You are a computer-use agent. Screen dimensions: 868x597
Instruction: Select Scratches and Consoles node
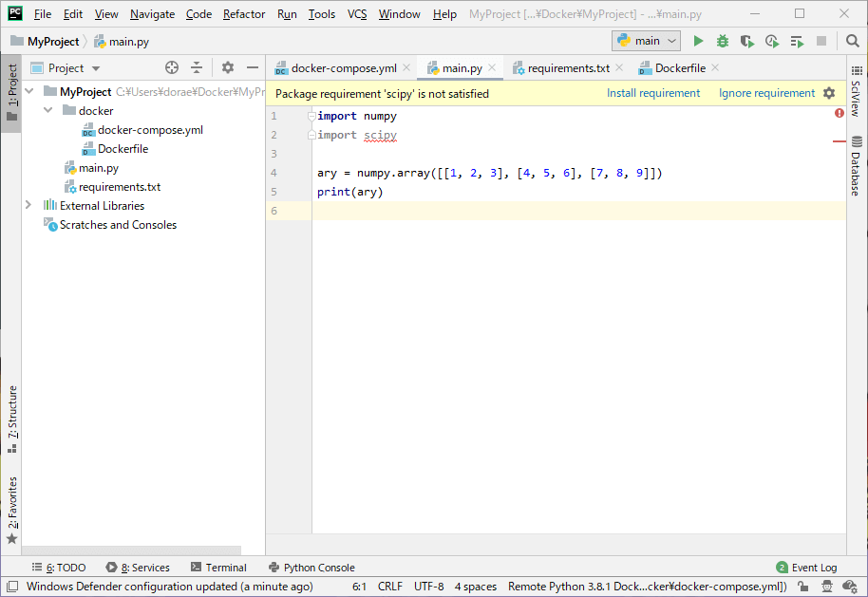coord(118,225)
